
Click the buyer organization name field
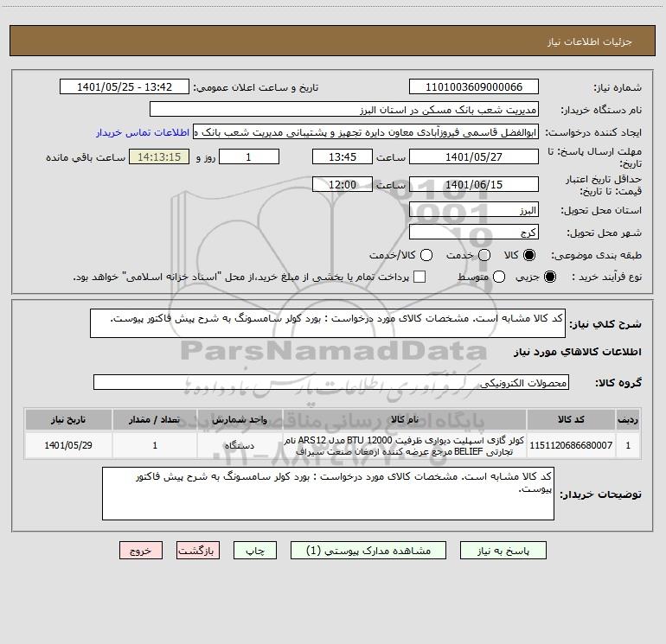point(344,109)
